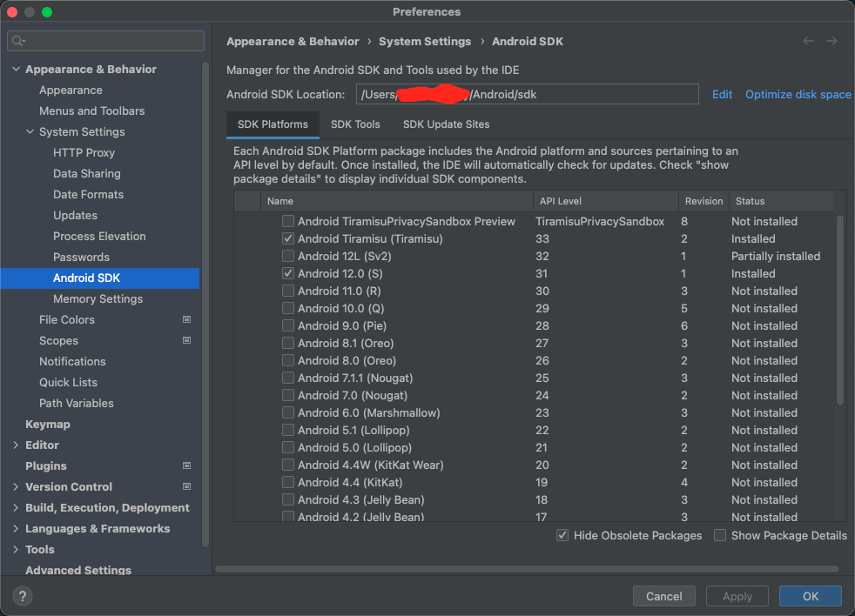Switch to the SDK Platforms tab

pos(273,124)
